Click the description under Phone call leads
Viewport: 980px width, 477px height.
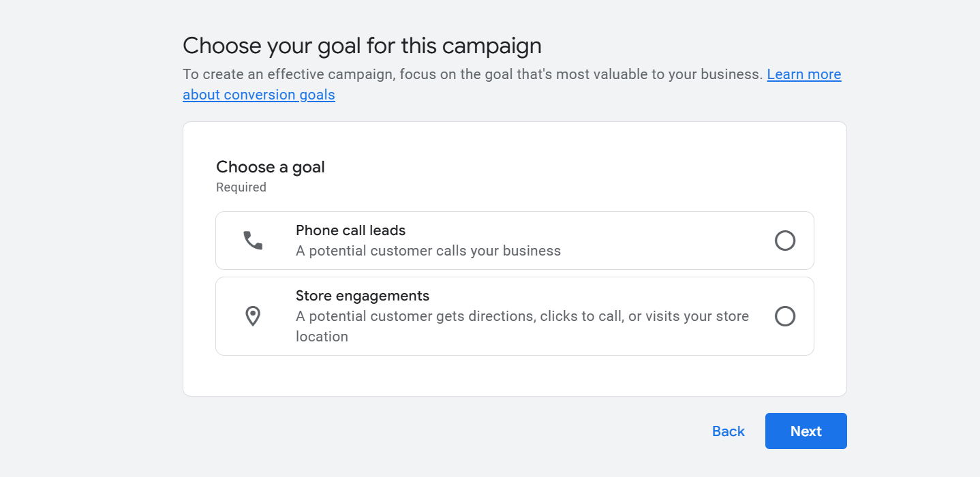[x=428, y=251]
